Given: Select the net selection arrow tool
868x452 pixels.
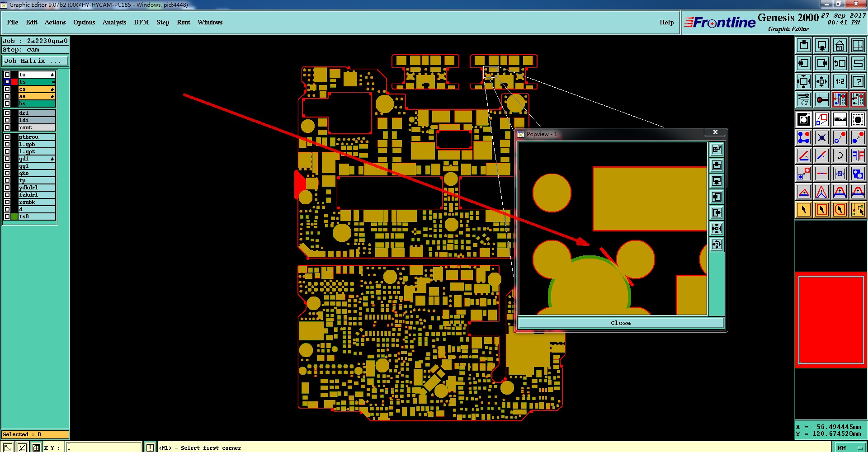Looking at the screenshot, I should point(858,210).
